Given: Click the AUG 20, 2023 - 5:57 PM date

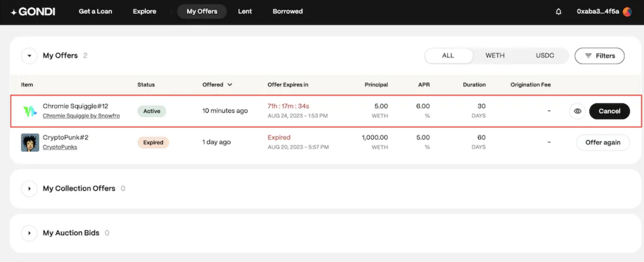Looking at the screenshot, I should (298, 147).
